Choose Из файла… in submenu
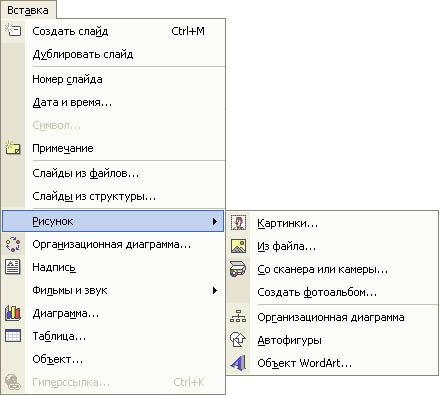This screenshot has height=395, width=440. [332, 246]
